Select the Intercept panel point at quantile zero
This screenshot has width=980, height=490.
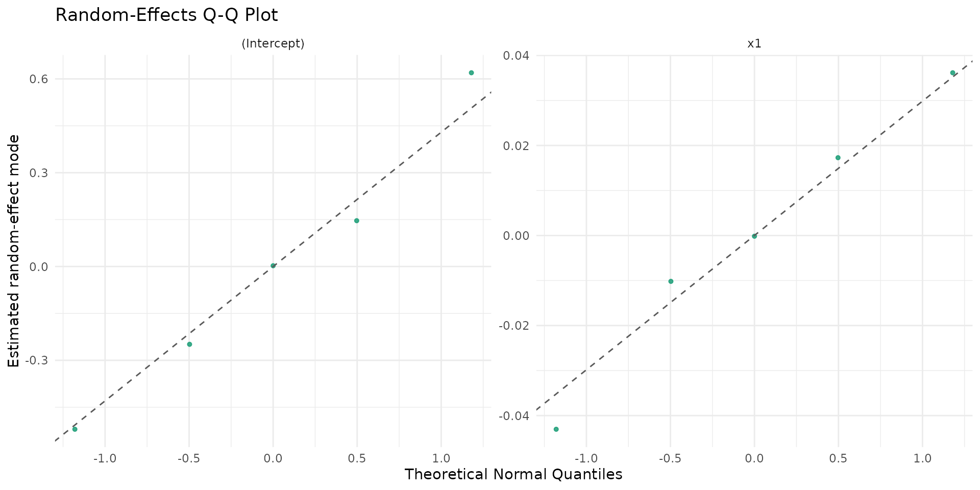[x=273, y=266]
